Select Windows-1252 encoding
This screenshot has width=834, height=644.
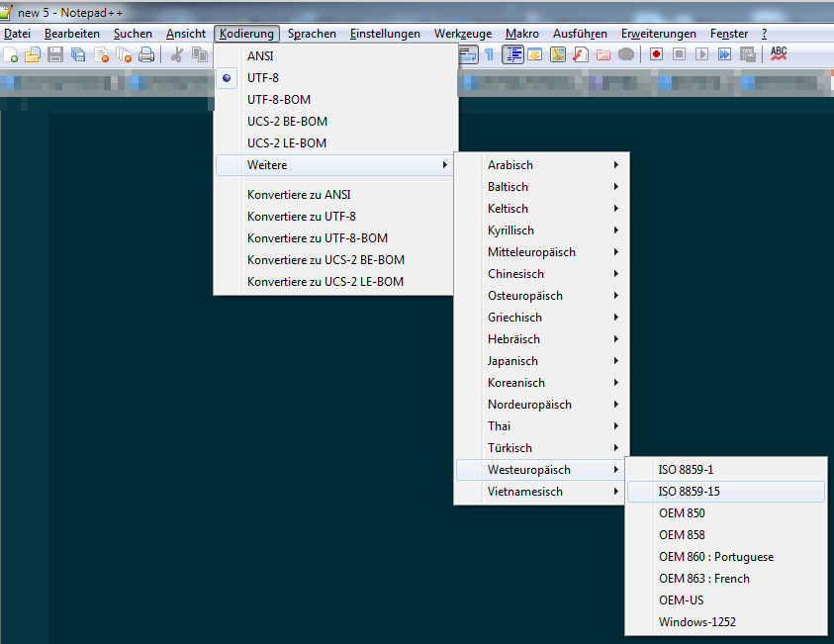(726, 622)
